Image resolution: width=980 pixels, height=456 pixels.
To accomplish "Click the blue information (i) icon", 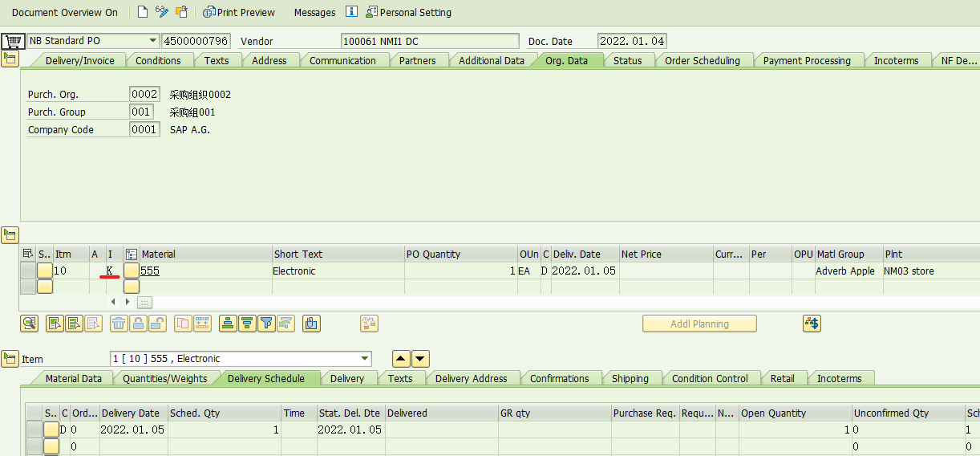I will [x=351, y=12].
